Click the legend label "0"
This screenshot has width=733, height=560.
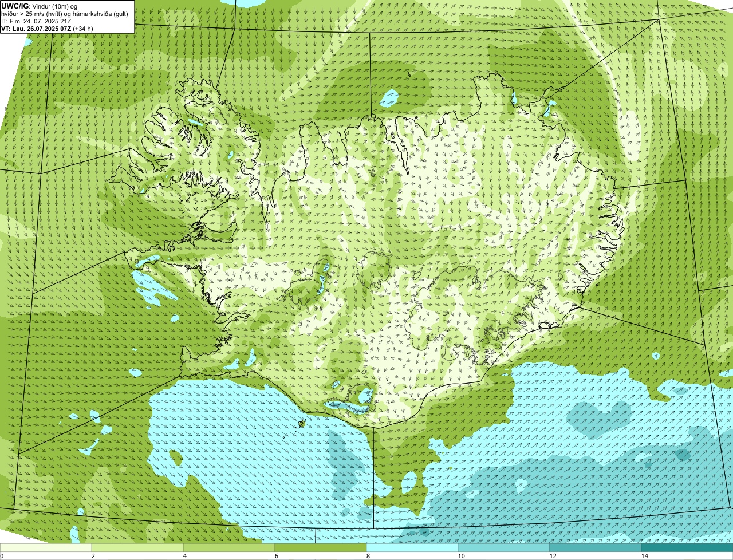[2, 556]
